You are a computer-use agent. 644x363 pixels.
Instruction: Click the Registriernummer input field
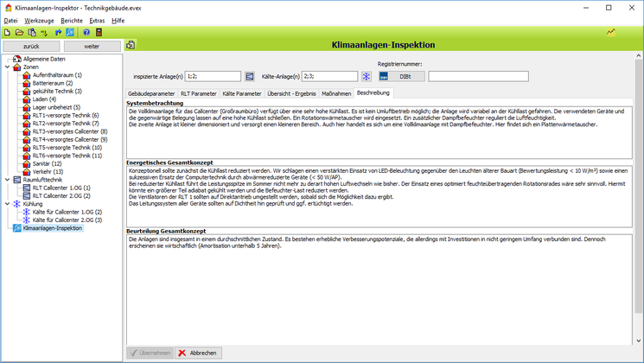(479, 76)
